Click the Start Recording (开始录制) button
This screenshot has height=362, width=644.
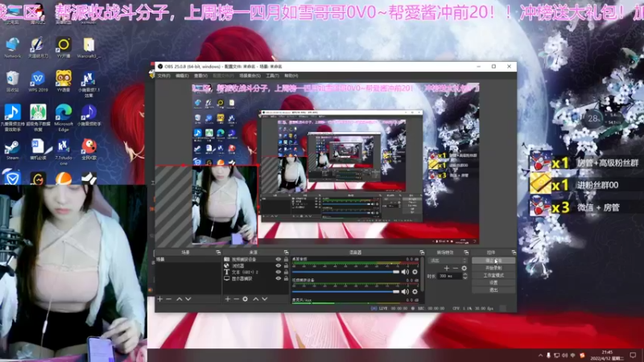tap(493, 268)
